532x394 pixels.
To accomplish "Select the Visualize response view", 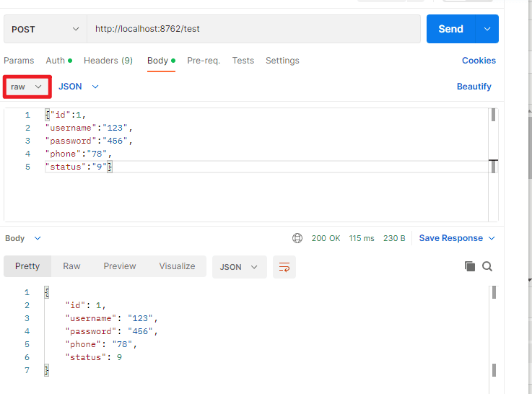I will (177, 266).
